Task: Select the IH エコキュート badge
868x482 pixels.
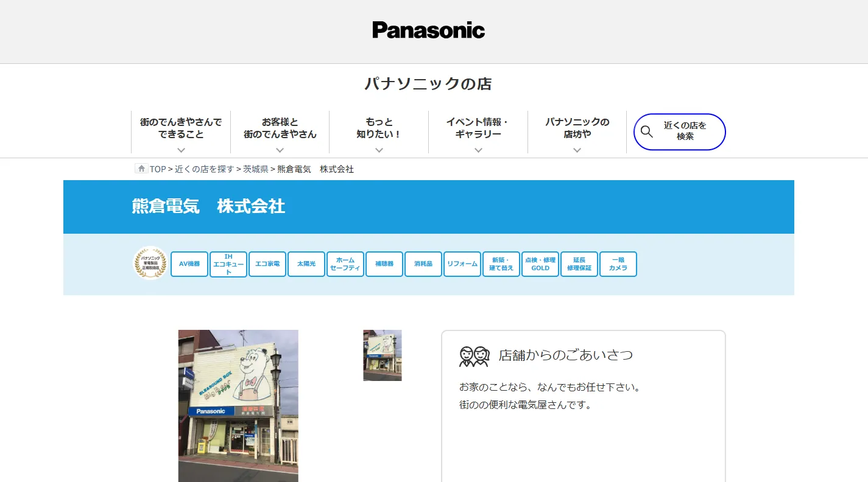Action: [228, 264]
